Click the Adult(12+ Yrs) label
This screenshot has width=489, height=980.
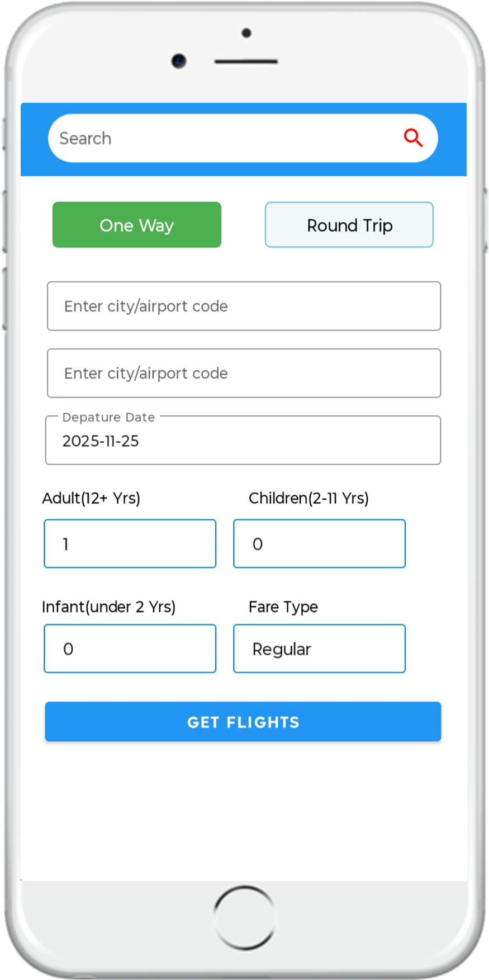coord(91,498)
